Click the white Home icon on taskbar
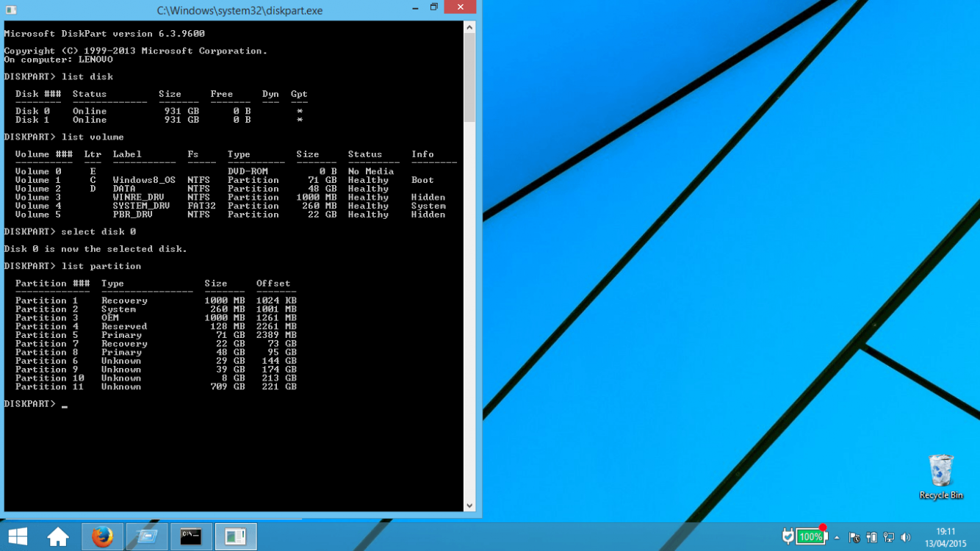 click(58, 537)
